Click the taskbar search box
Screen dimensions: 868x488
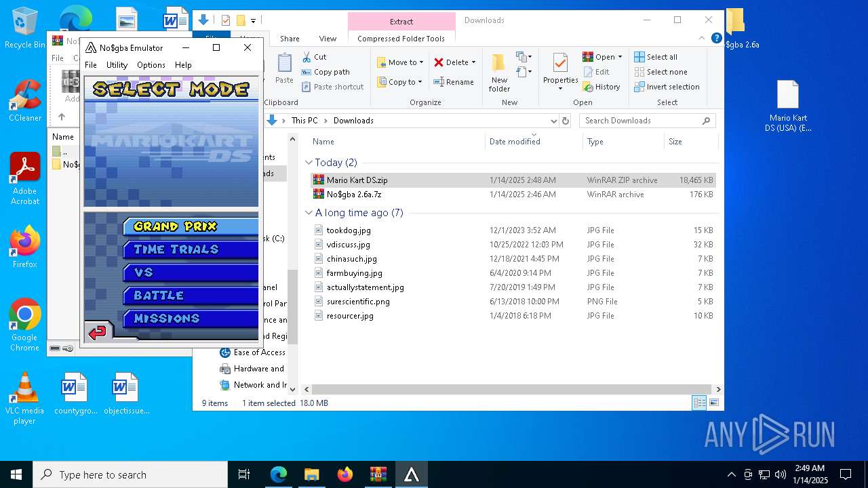[130, 474]
